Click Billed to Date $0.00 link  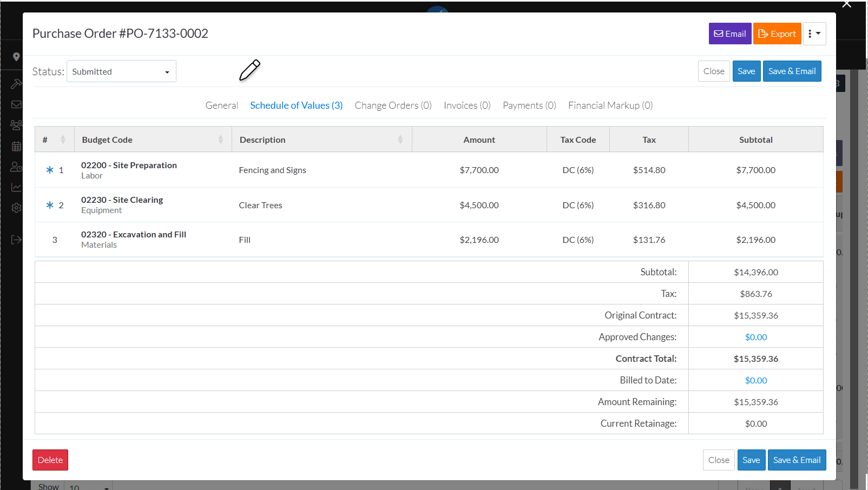pyautogui.click(x=756, y=380)
